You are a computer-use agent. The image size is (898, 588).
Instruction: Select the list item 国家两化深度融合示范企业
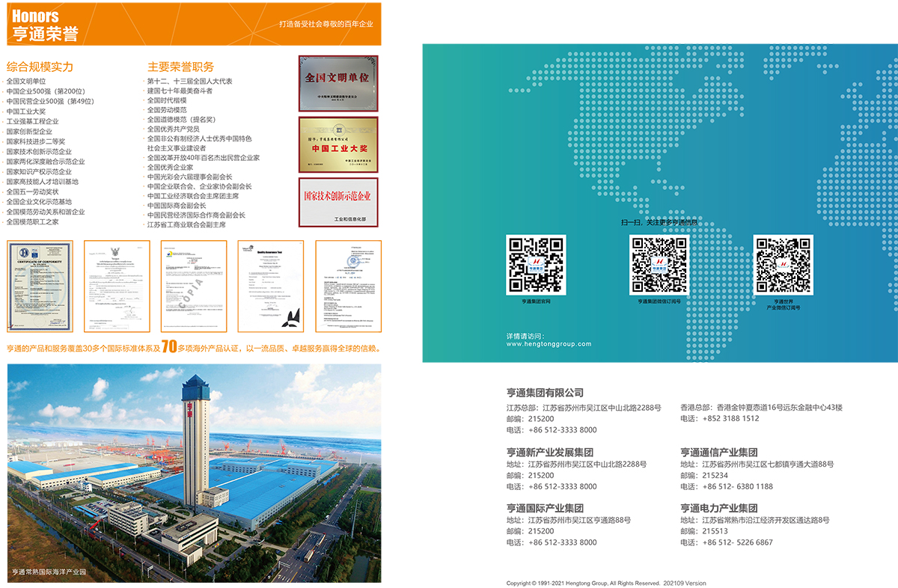(45, 162)
